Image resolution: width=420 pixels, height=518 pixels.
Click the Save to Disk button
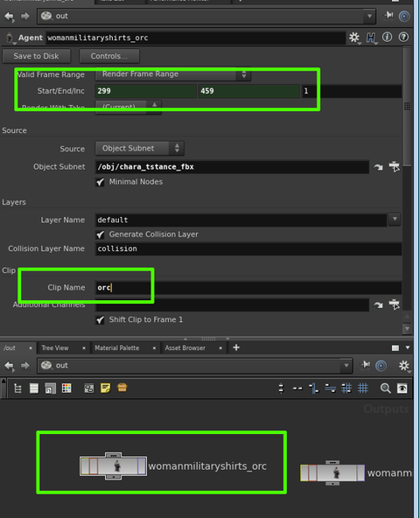coord(37,56)
